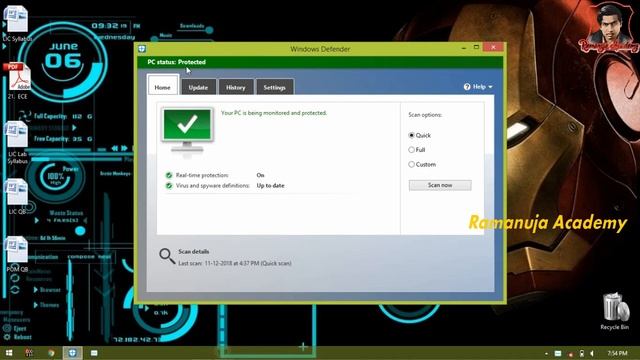
Task: Click the green monitor checkmark status icon
Action: pos(187,130)
